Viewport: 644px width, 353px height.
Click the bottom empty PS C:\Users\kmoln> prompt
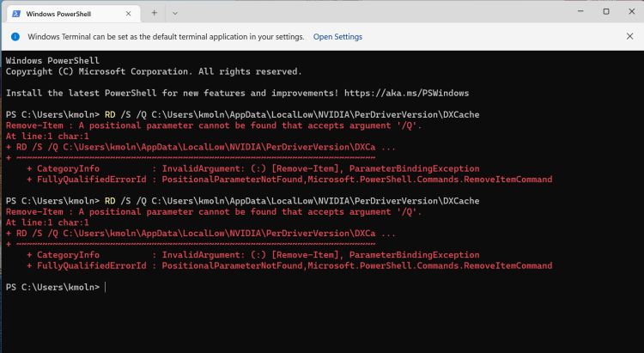(x=52, y=287)
